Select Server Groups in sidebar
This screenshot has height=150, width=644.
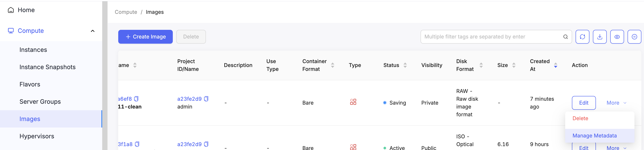point(40,102)
